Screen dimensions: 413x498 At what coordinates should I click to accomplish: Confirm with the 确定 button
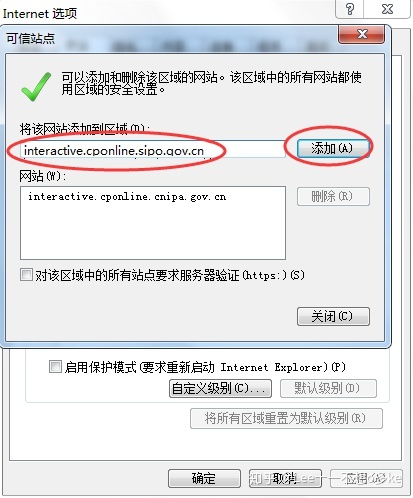tap(204, 478)
